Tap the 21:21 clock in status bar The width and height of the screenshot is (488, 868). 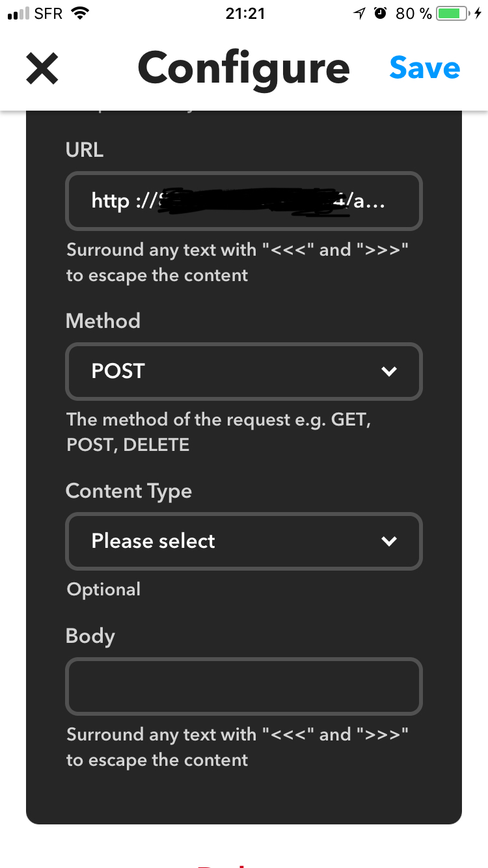(245, 13)
